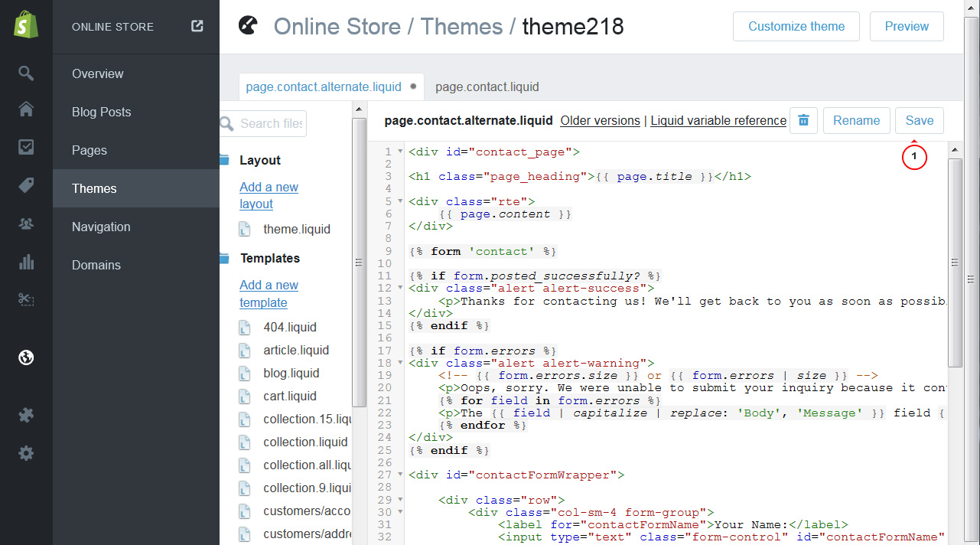Open the Discounts scissors icon
980x545 pixels.
(26, 299)
